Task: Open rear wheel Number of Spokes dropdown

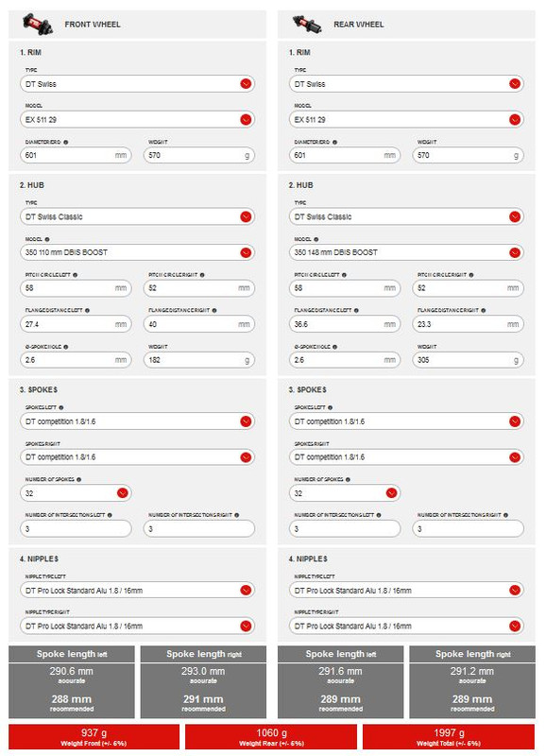Action: (345, 492)
